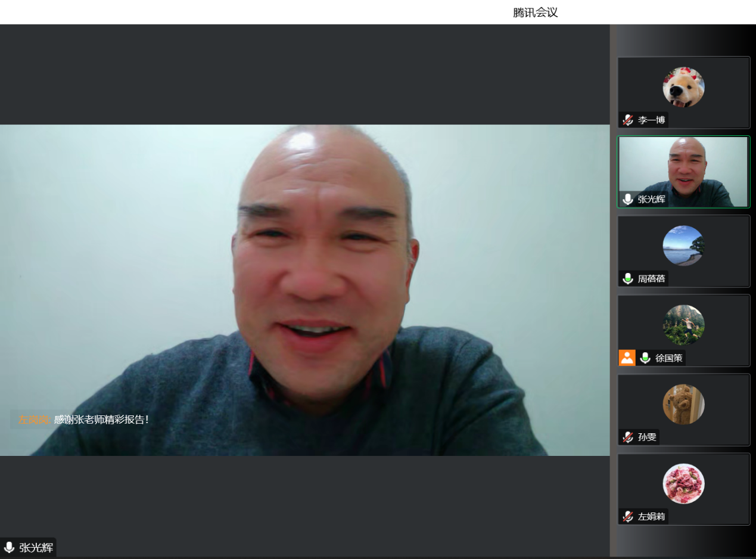The width and height of the screenshot is (756, 559).
Task: Click the active microphone icon beside 周蓓蓓
Action: pos(627,278)
